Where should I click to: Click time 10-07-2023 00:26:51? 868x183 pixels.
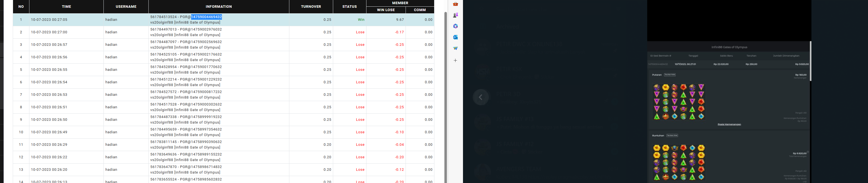click(x=49, y=107)
